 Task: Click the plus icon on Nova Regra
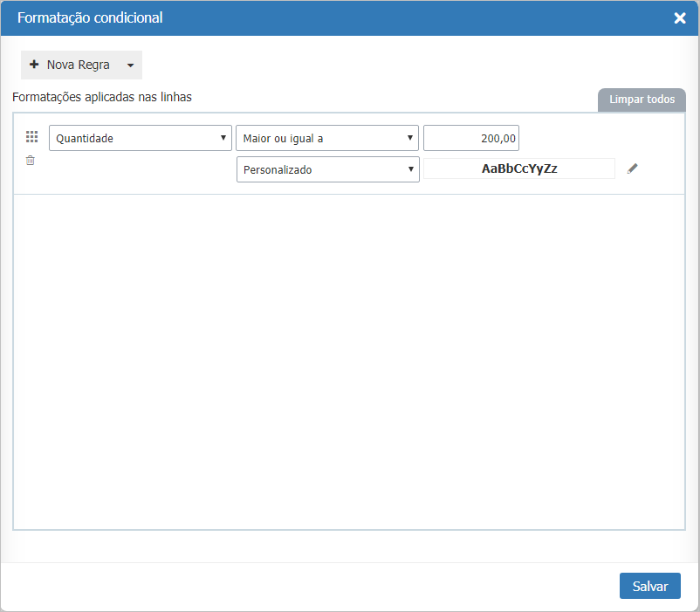(34, 64)
